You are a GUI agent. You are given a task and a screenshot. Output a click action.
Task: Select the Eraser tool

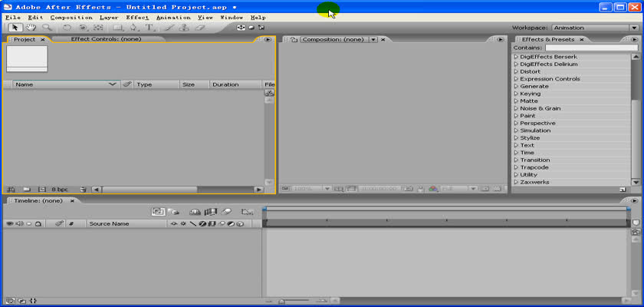pos(199,28)
